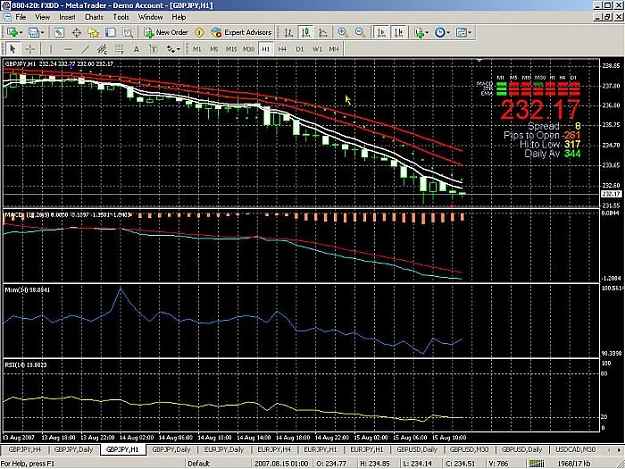Toggle the Expert Advisors button

[241, 32]
